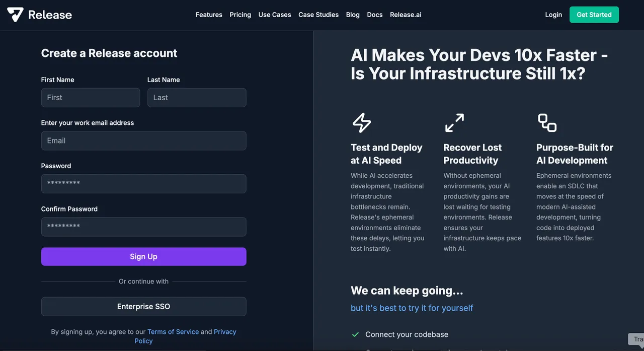Screen dimensions: 644x351
Task: Open the Pricing page
Action: click(240, 15)
